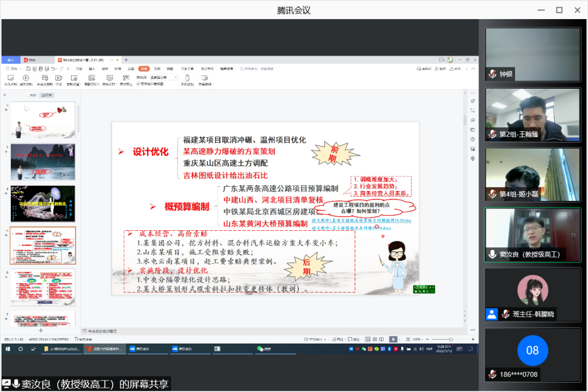Toggle the 显示演示者视图 checkbox
588x392 pixels.
[138, 84]
